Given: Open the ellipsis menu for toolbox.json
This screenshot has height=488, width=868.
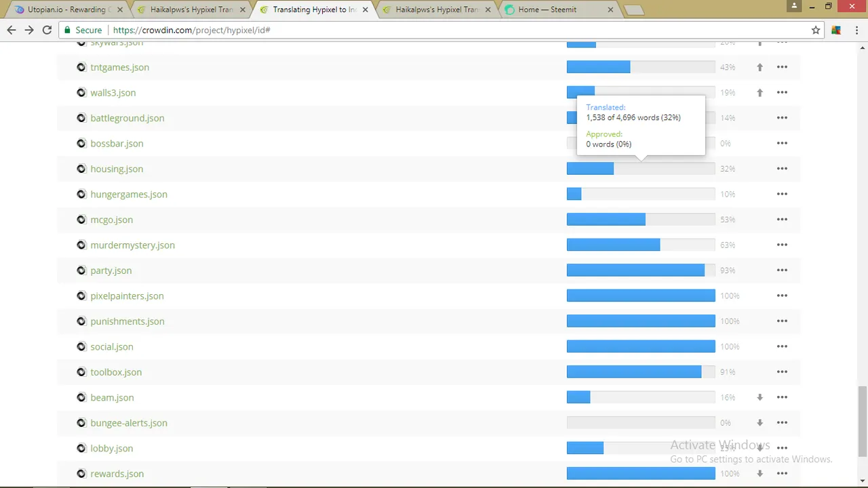Looking at the screenshot, I should pyautogui.click(x=782, y=372).
